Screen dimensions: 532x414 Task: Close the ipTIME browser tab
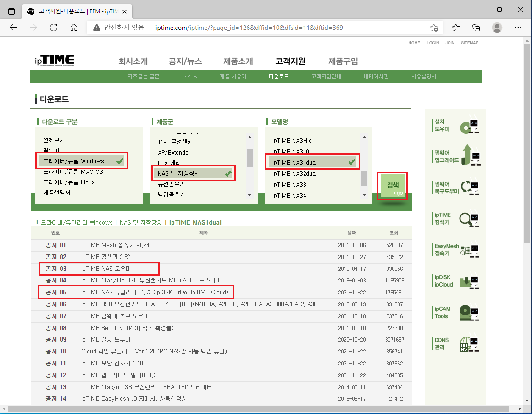[125, 11]
